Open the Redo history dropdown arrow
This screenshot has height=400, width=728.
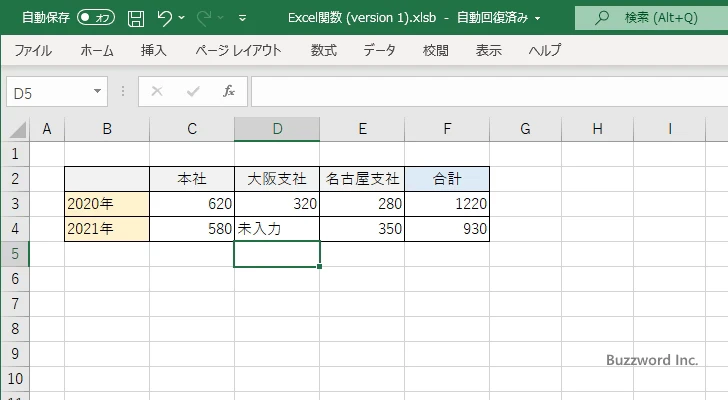tap(221, 18)
